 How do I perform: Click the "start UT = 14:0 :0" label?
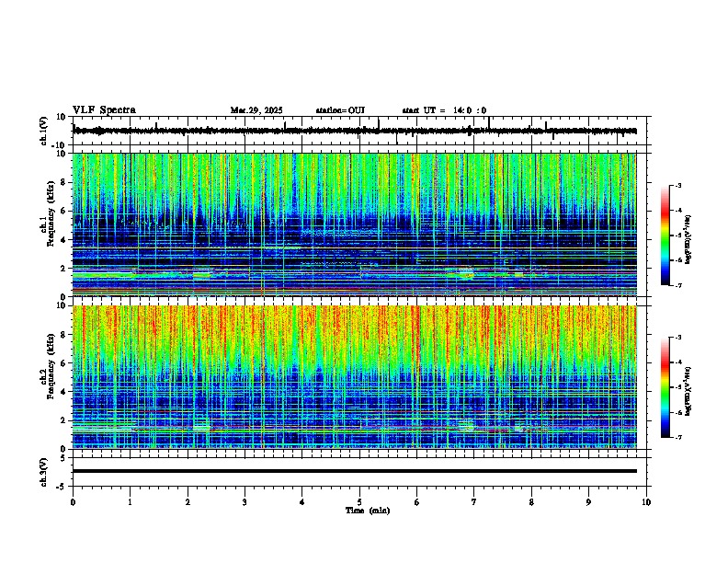[x=444, y=110]
